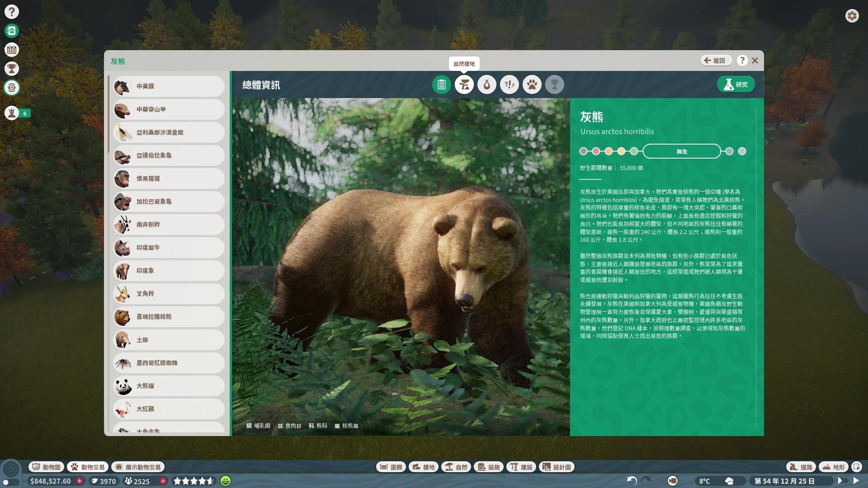Open the calendar icon in left sidebar
The height and width of the screenshot is (488, 868).
click(x=12, y=50)
